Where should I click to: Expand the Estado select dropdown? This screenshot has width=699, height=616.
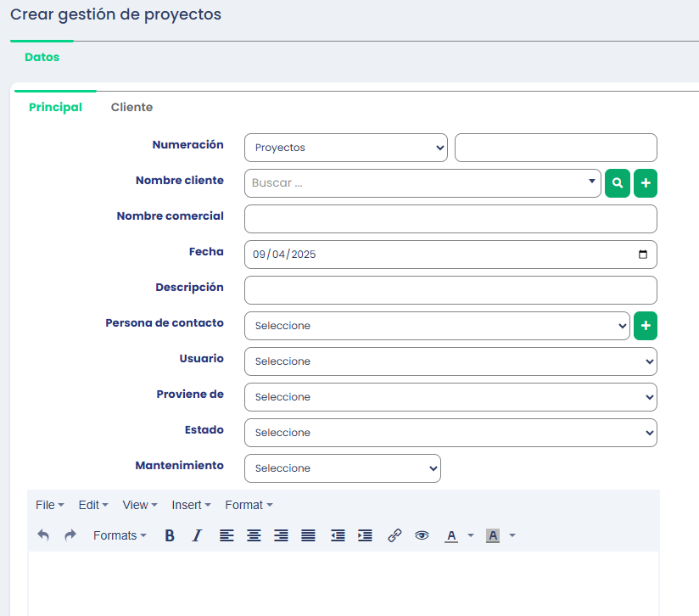[x=450, y=433]
